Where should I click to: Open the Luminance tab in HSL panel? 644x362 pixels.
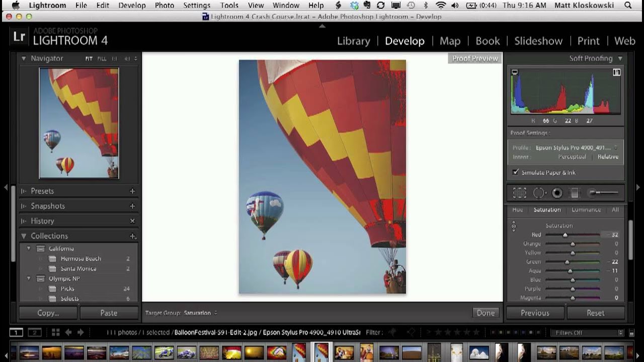pyautogui.click(x=586, y=210)
